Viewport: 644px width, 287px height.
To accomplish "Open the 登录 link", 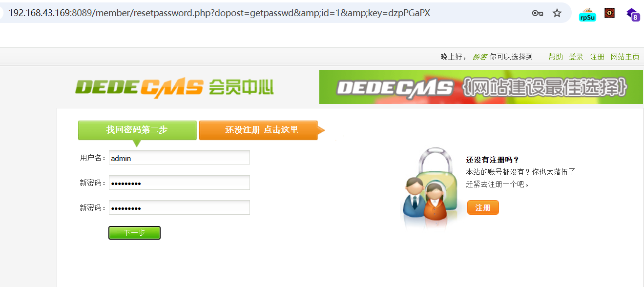I will coord(576,57).
